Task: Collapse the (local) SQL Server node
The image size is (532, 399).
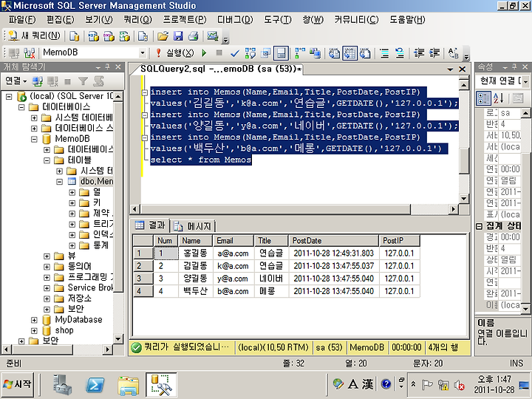Action: (9, 96)
